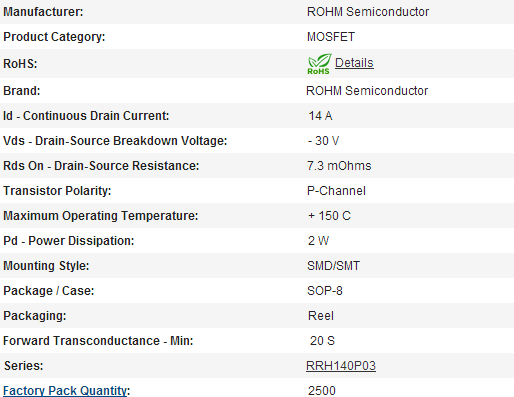Click the green RoHS leaf icon
This screenshot has width=514, height=397.
pos(319,64)
